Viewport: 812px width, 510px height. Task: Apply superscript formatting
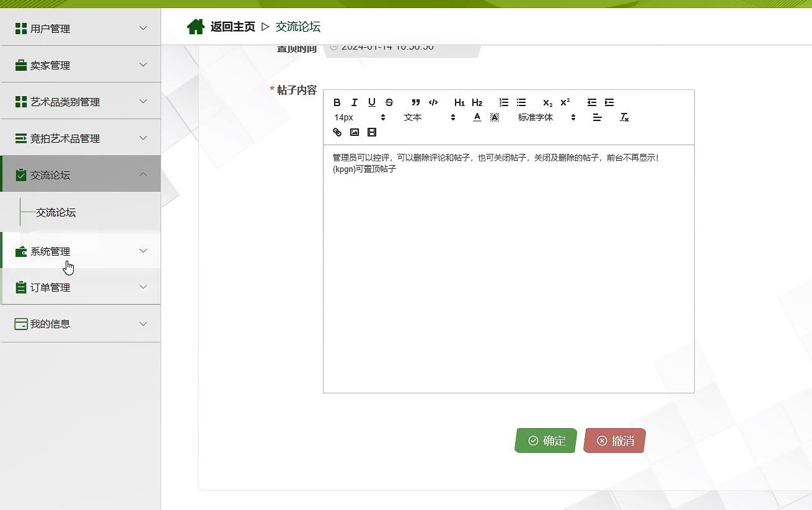(564, 102)
